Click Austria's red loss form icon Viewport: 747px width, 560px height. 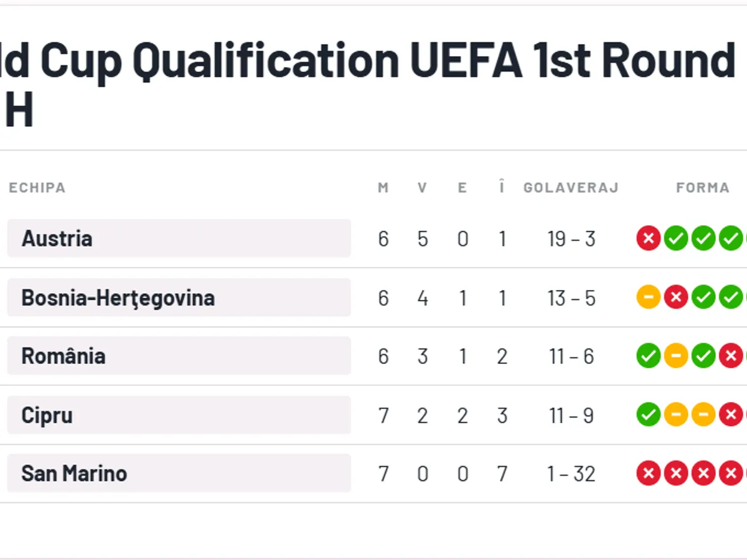pyautogui.click(x=648, y=238)
